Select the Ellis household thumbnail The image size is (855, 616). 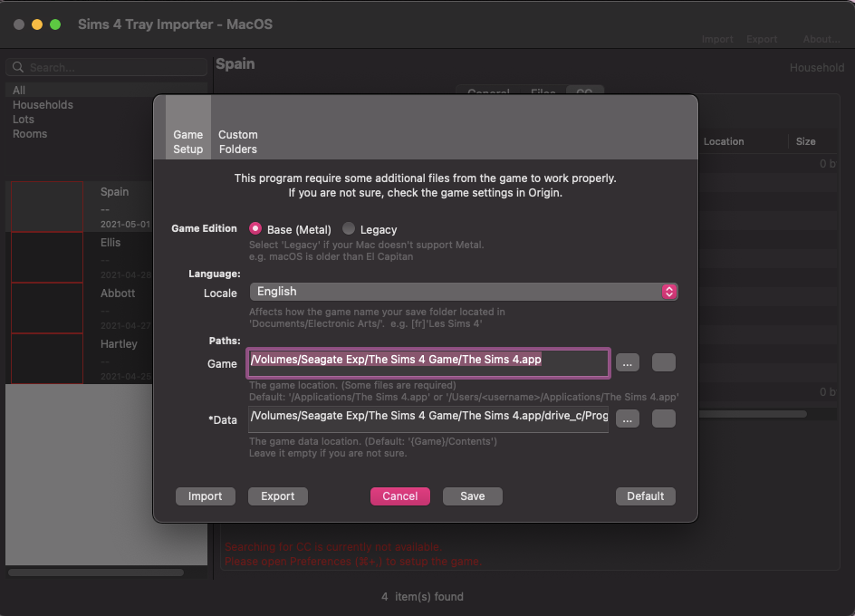click(x=47, y=257)
